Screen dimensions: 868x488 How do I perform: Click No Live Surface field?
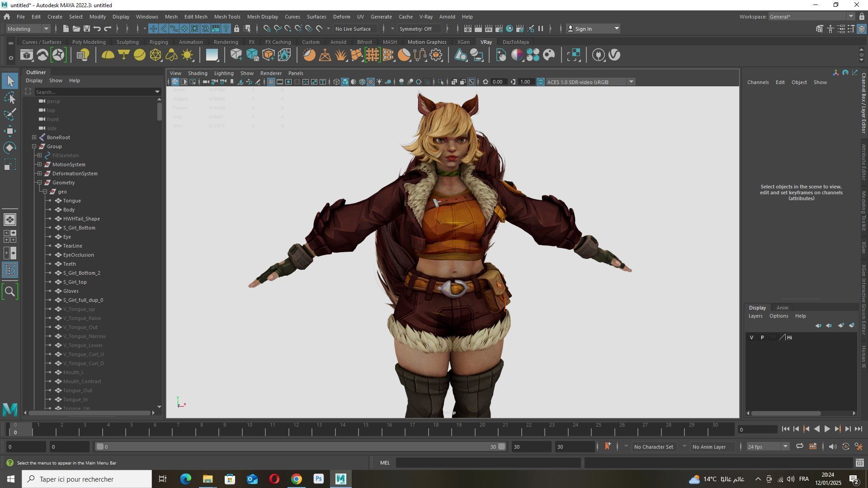tap(355, 29)
